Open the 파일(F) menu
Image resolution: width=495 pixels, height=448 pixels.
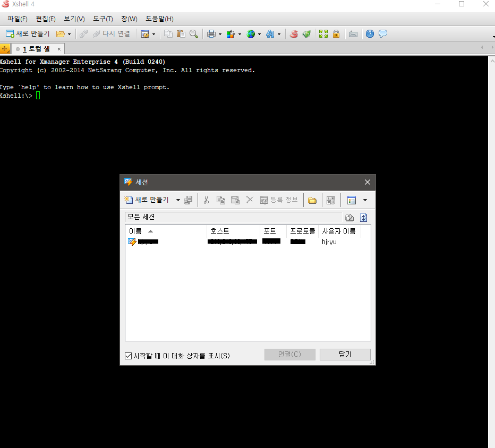click(x=18, y=19)
